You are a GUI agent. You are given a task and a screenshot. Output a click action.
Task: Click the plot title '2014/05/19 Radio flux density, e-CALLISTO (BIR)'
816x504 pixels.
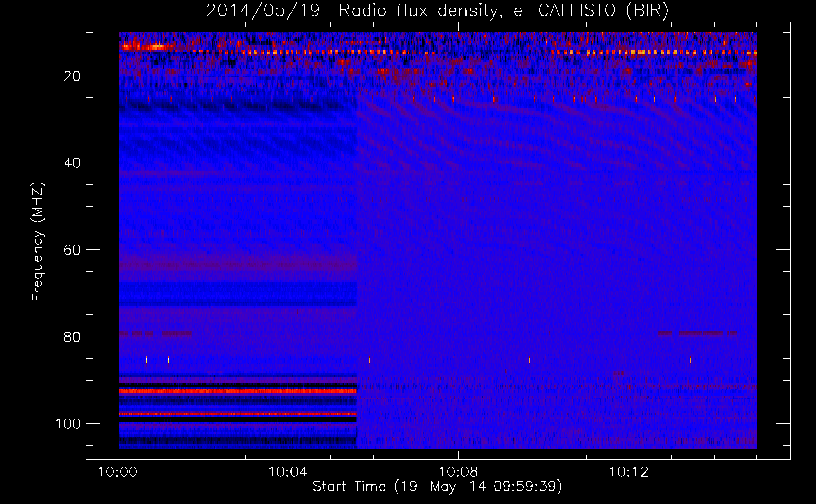pyautogui.click(x=438, y=11)
